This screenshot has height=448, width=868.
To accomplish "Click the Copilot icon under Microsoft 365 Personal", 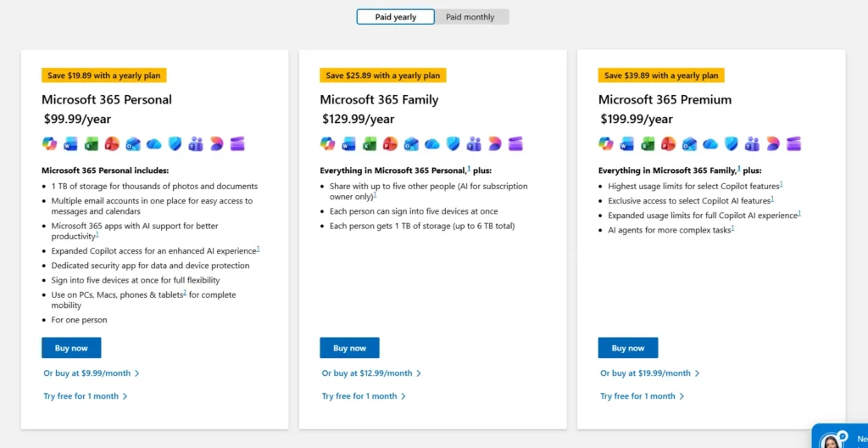I will pos(49,143).
